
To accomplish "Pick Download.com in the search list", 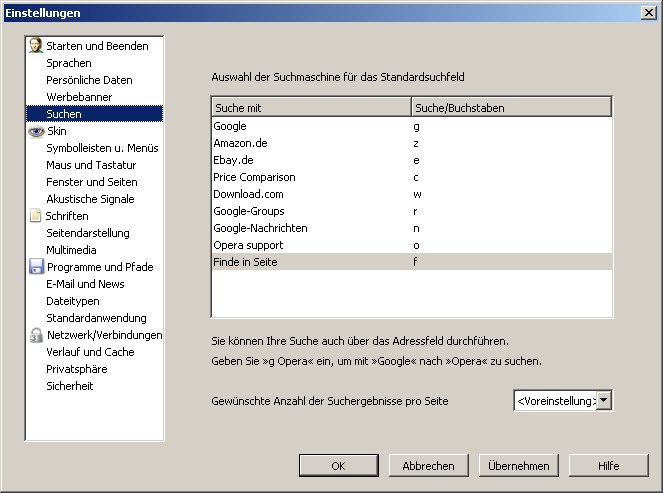I will tap(412, 194).
